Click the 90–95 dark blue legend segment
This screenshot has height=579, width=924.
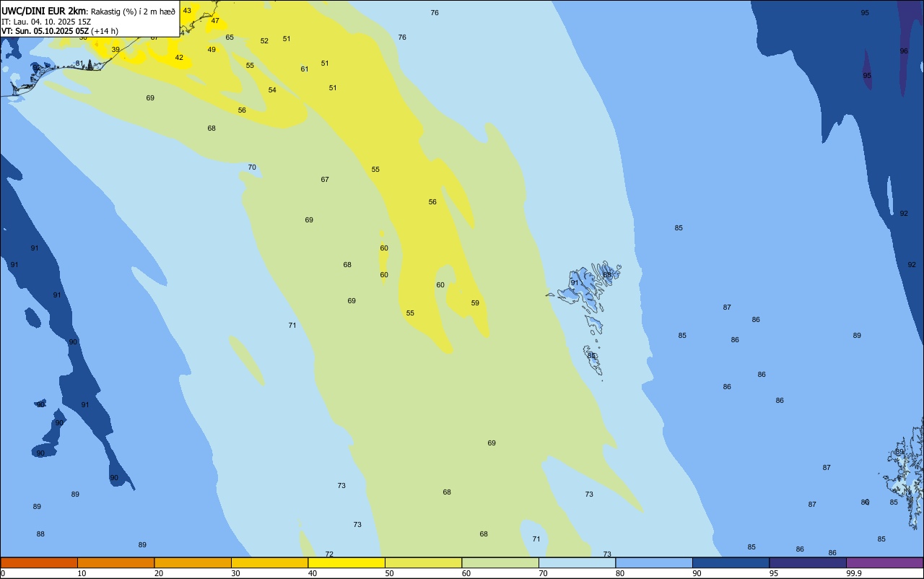click(731, 562)
